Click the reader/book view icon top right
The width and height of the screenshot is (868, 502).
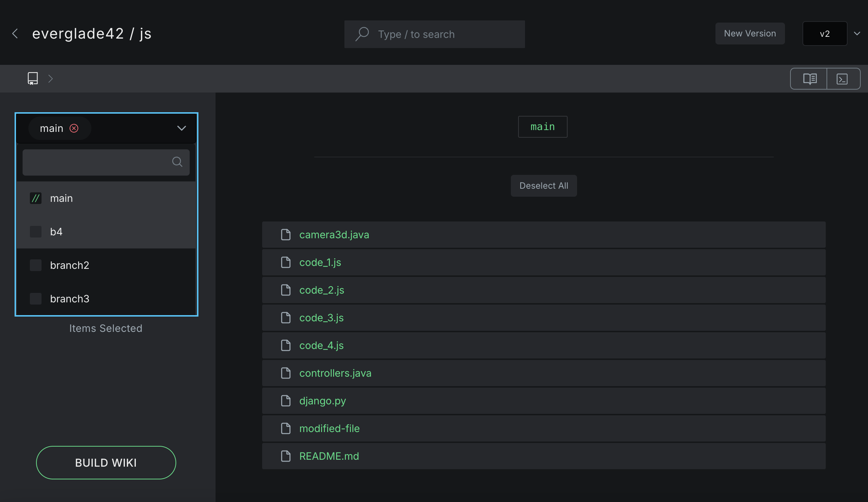(x=810, y=78)
